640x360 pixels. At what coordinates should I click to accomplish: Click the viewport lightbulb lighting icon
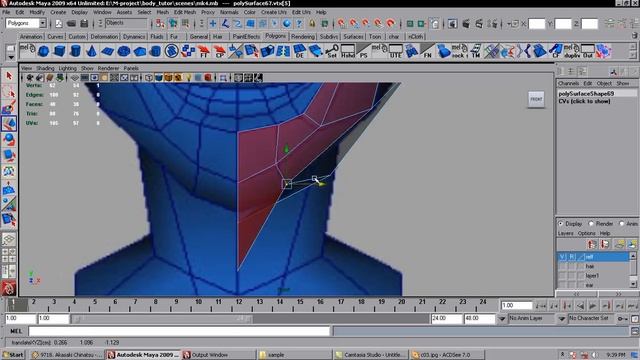(x=188, y=77)
